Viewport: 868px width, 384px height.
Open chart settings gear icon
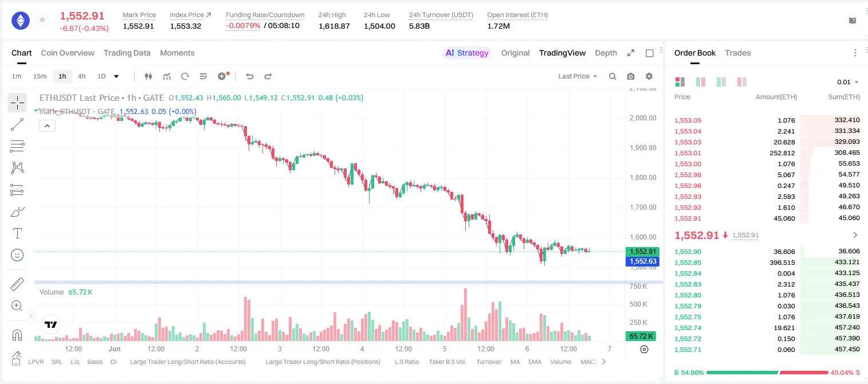pos(649,76)
